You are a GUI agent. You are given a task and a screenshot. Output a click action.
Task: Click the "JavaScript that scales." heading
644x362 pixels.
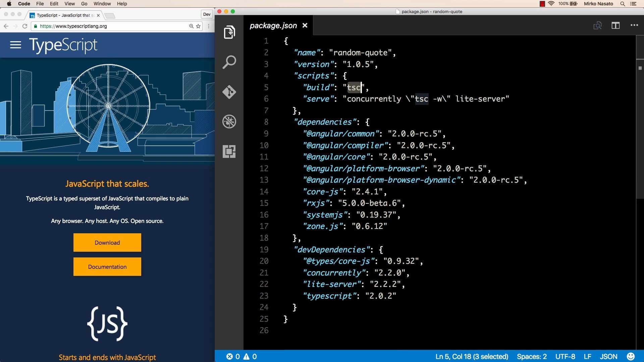tap(107, 184)
